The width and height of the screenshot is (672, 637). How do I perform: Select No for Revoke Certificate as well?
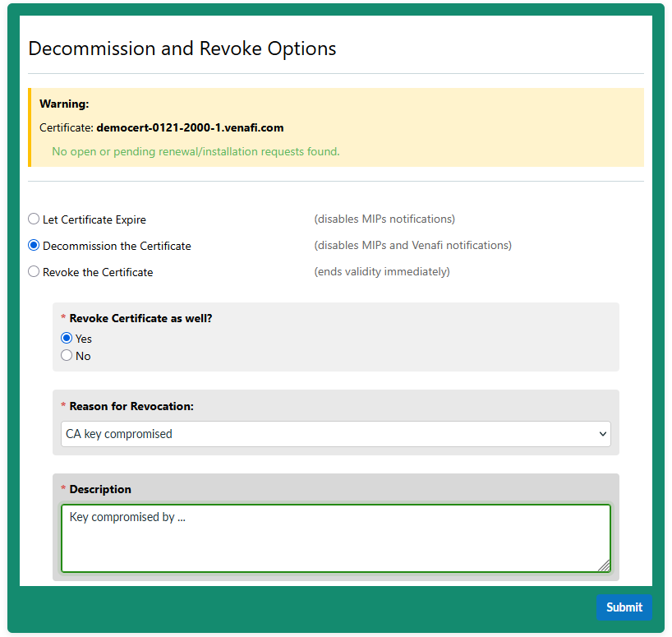67,355
